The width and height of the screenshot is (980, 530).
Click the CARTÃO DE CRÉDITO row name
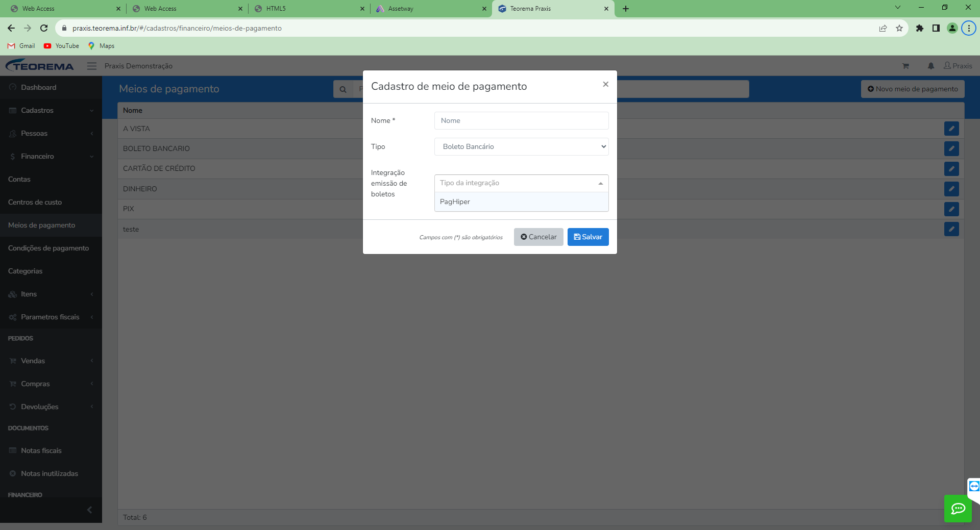pyautogui.click(x=159, y=168)
